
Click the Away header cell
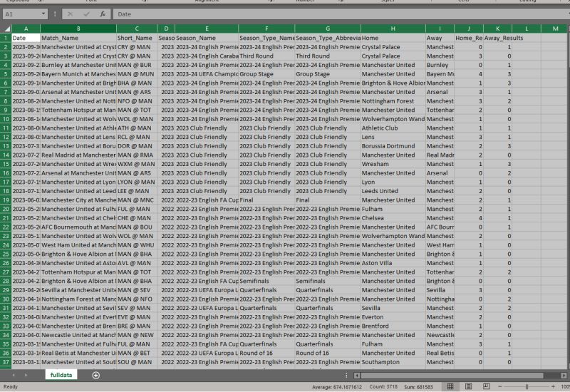[x=440, y=38]
